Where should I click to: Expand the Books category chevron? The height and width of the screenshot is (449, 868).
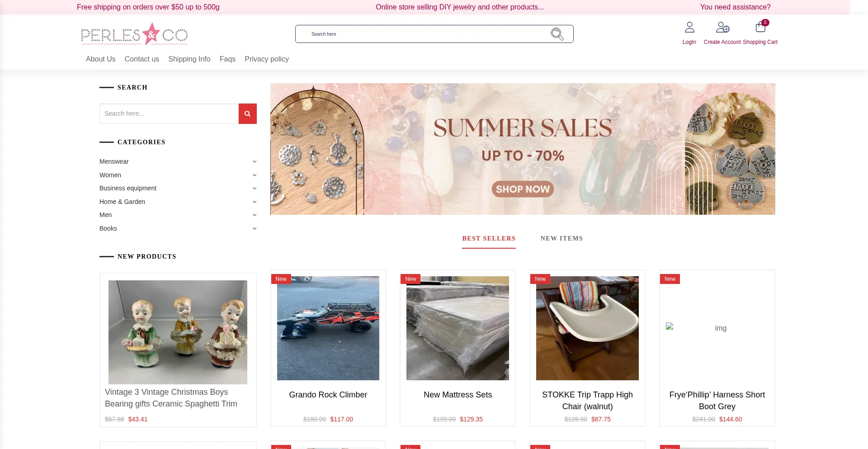(x=255, y=228)
